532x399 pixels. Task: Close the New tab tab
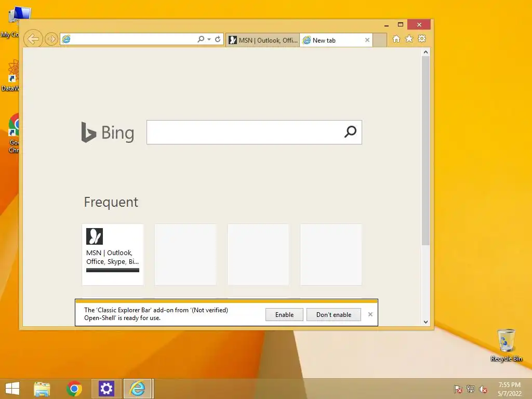[x=367, y=40]
